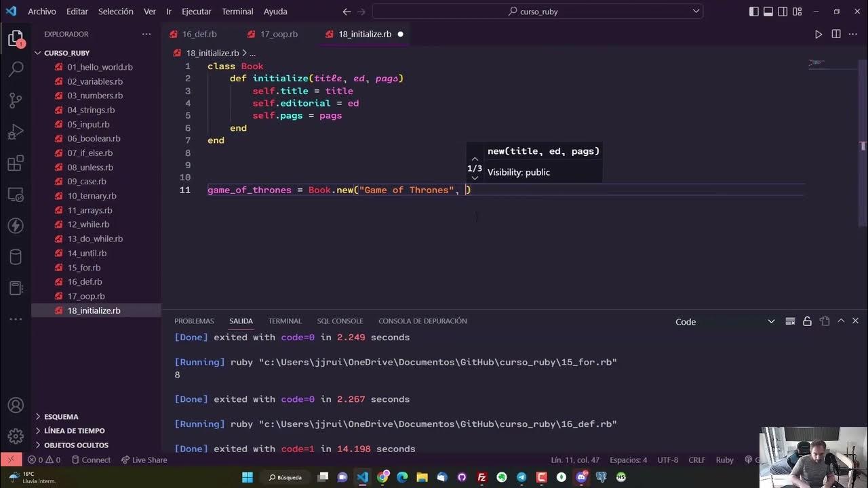Open the file 01_hello_world.rb in explorer
Image resolution: width=868 pixels, height=488 pixels.
coord(96,67)
